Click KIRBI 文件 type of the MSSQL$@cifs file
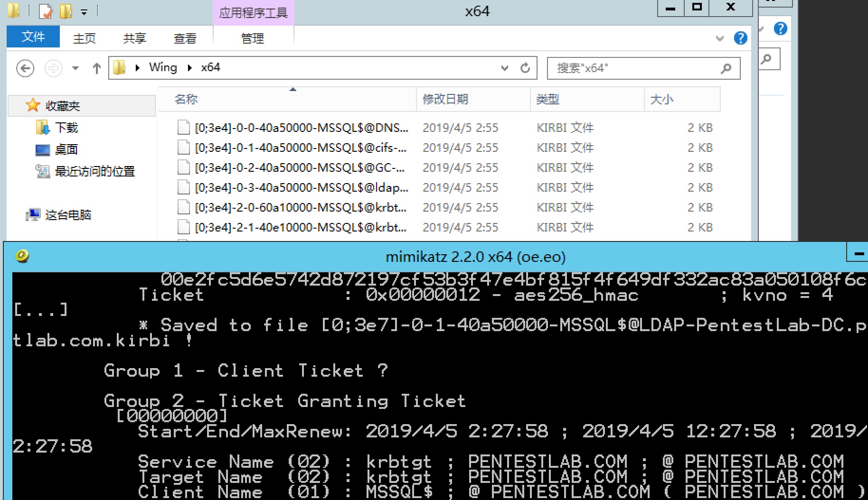This screenshot has width=868, height=500. click(565, 148)
